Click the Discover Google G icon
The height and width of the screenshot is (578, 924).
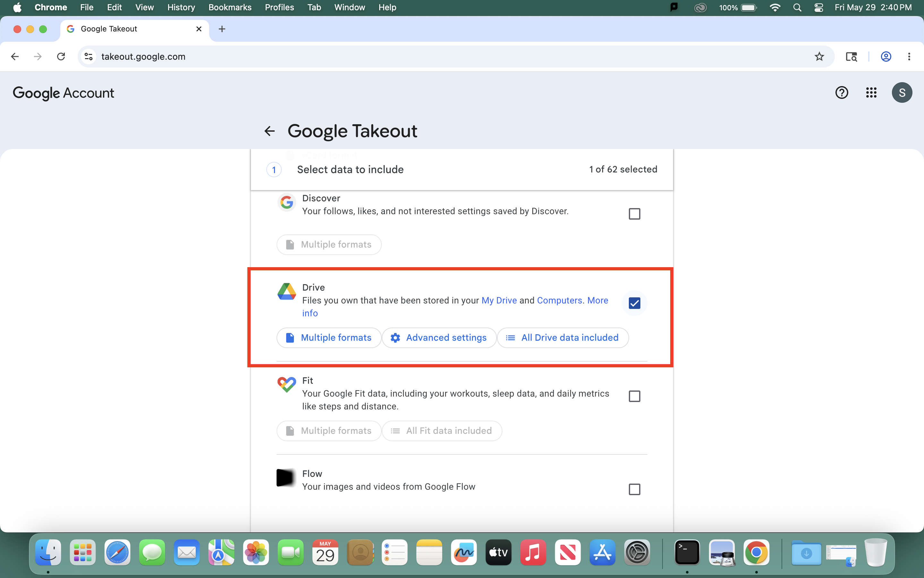tap(287, 202)
